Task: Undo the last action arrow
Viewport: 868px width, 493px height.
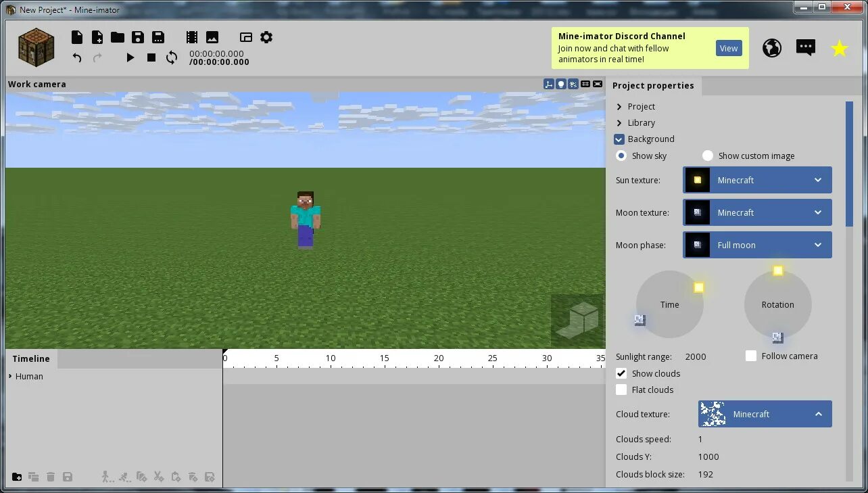Action: click(x=77, y=57)
